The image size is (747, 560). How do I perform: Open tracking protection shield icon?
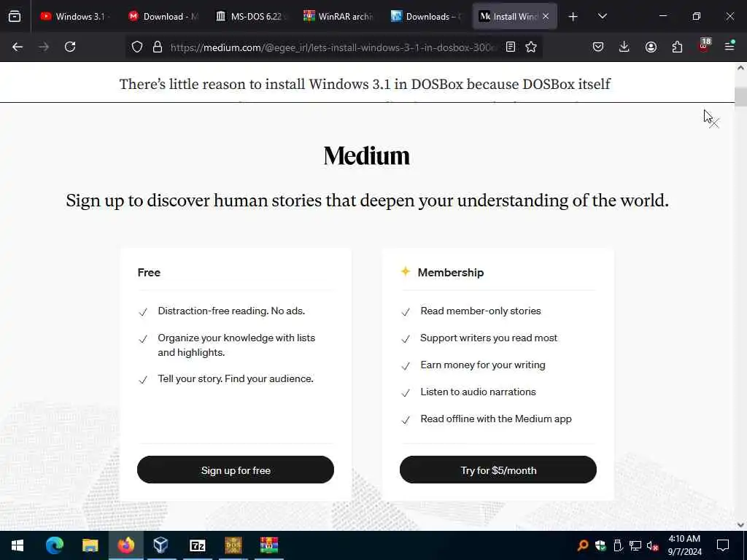coord(137,47)
